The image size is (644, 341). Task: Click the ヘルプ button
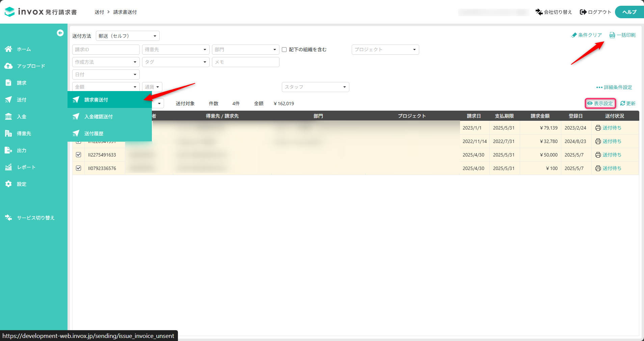pos(629,12)
